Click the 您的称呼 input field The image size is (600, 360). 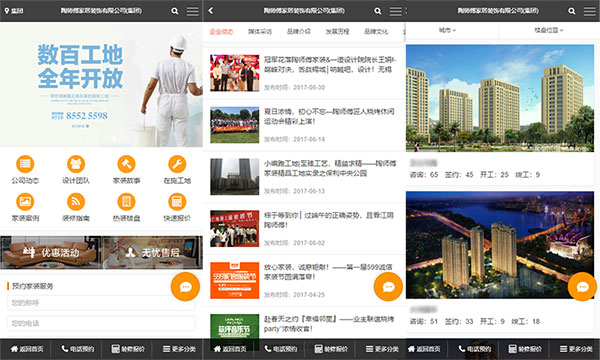tap(101, 303)
